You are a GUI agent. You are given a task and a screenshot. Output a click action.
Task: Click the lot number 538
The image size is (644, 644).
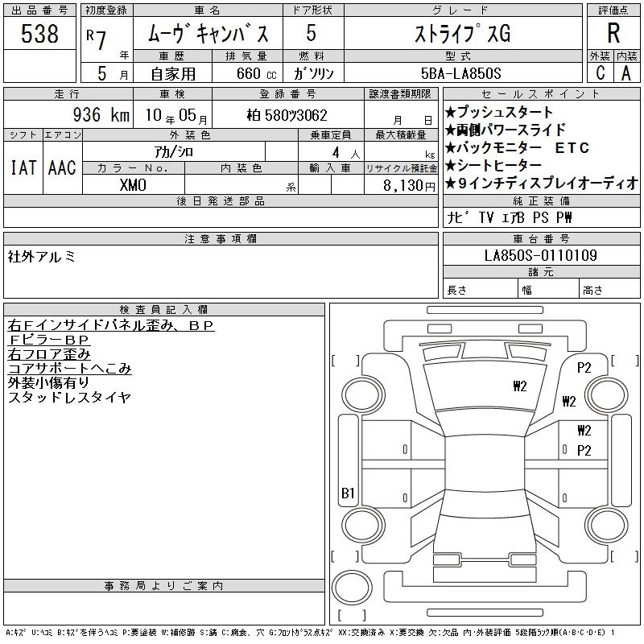40,34
